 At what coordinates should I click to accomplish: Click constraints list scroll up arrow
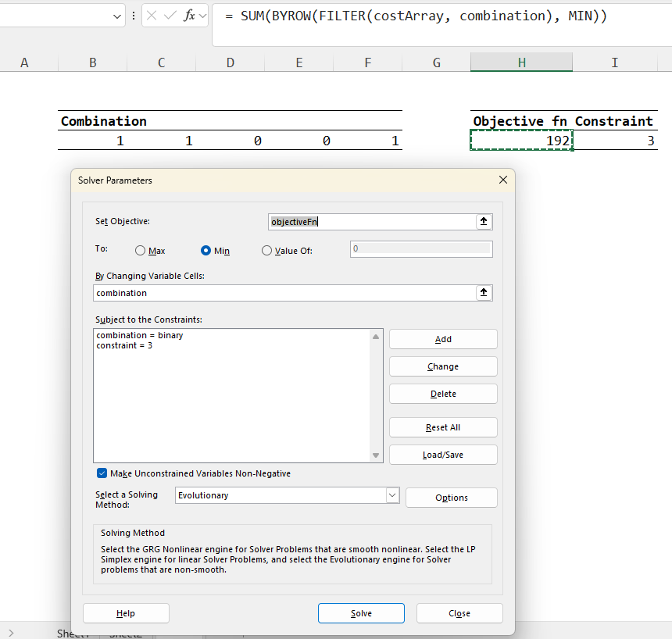point(376,337)
